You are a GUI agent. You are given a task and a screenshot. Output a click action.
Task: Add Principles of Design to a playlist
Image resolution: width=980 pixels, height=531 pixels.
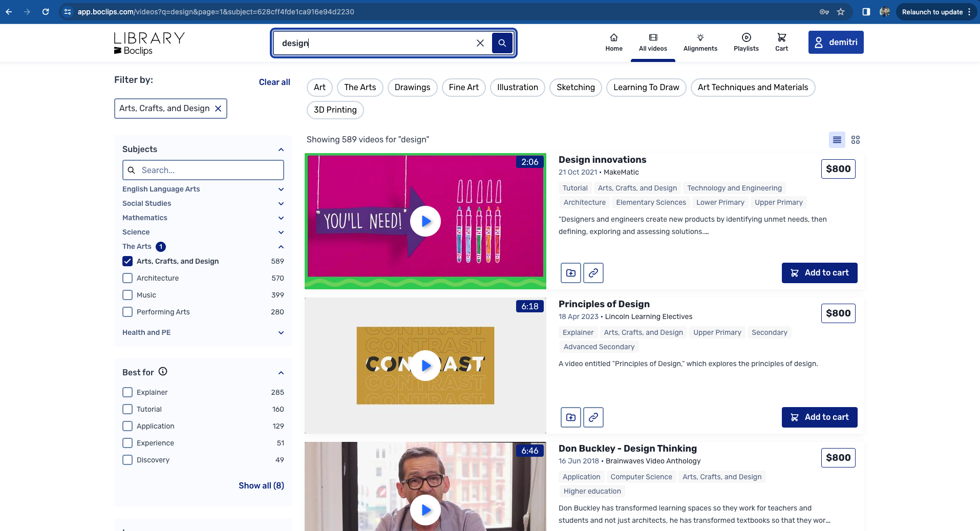[570, 417]
